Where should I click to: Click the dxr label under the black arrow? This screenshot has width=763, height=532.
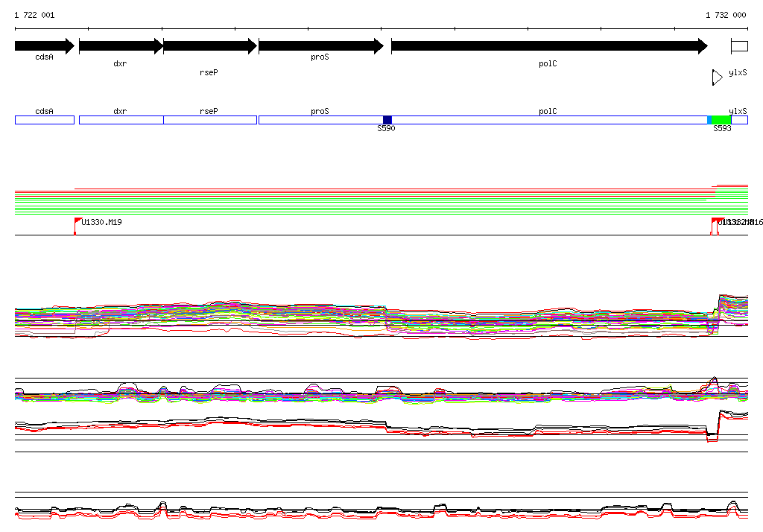(x=120, y=64)
